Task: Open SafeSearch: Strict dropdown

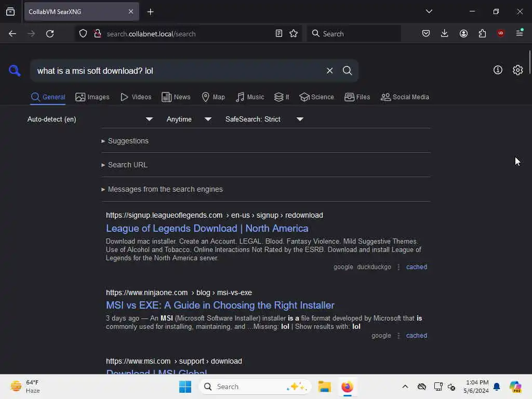Action: pyautogui.click(x=264, y=119)
